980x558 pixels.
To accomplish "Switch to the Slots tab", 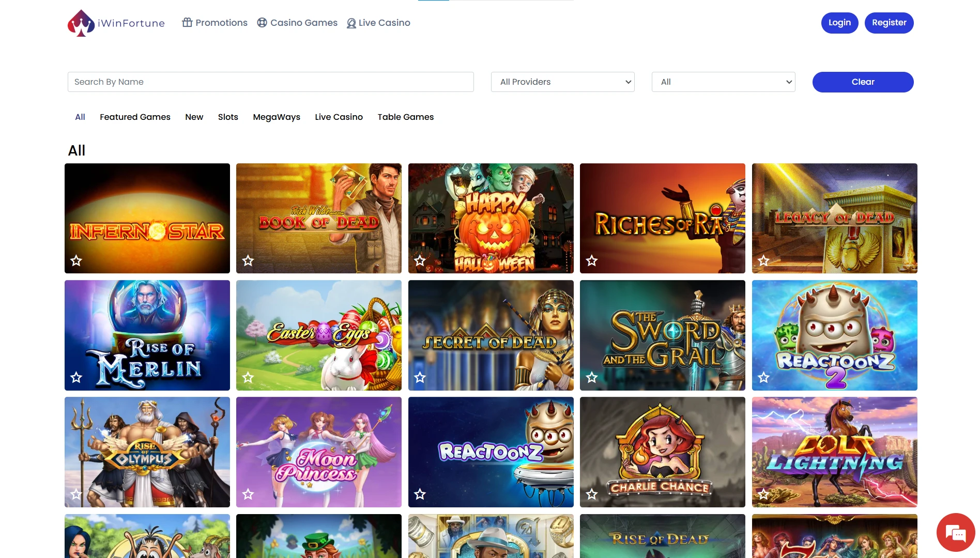I will (228, 117).
